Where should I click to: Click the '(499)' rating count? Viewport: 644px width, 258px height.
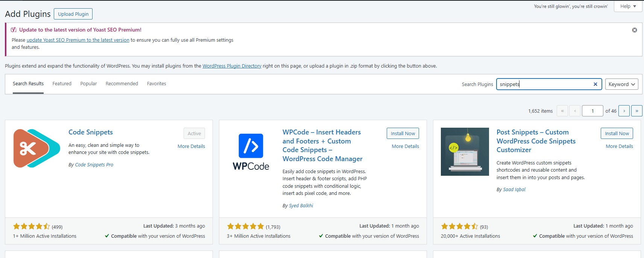(x=57, y=227)
